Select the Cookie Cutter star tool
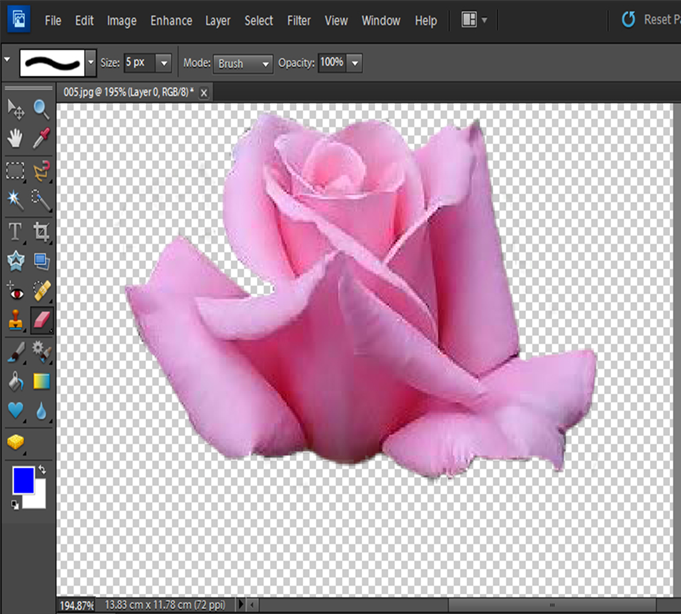 pos(16,261)
